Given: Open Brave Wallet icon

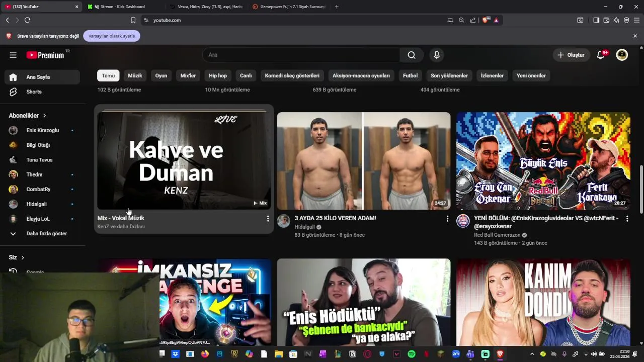Looking at the screenshot, I should click(606, 20).
